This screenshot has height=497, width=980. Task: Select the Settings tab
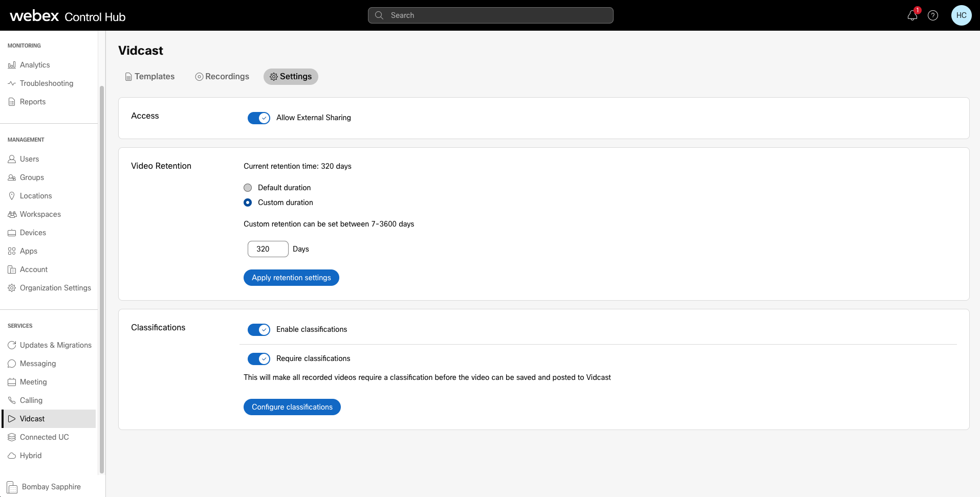(x=291, y=77)
